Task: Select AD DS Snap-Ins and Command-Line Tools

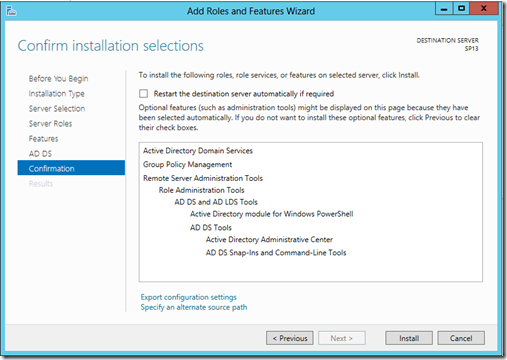Action: tap(276, 253)
